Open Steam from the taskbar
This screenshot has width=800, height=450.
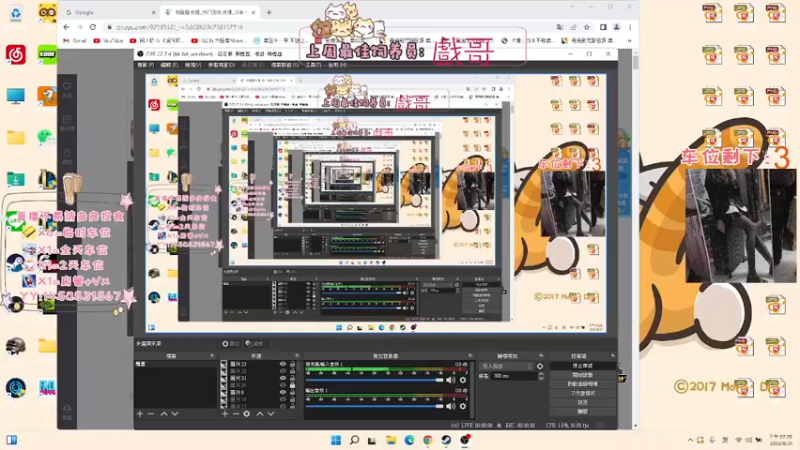446,440
